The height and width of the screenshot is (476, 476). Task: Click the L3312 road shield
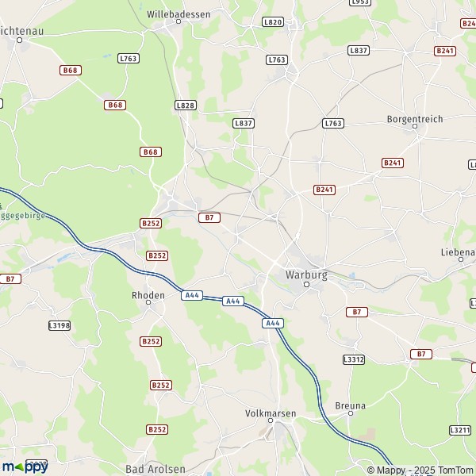tap(354, 359)
